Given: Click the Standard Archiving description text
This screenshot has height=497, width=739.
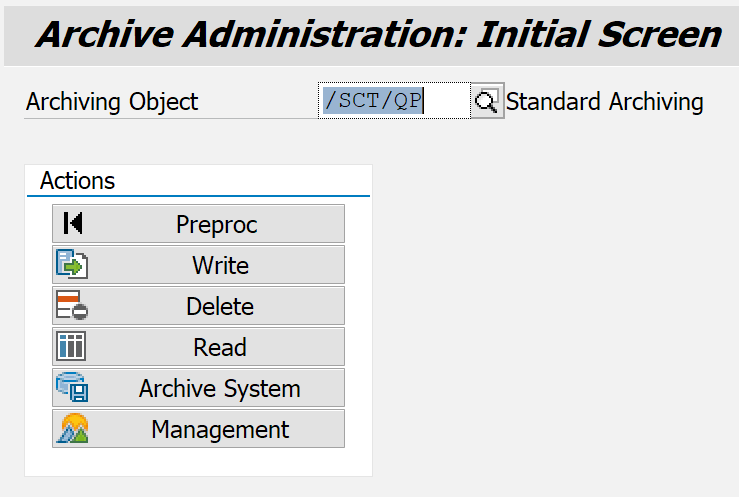Looking at the screenshot, I should click(604, 102).
